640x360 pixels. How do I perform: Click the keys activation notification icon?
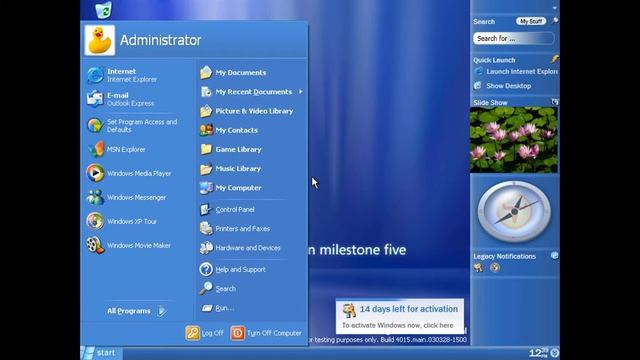click(478, 267)
